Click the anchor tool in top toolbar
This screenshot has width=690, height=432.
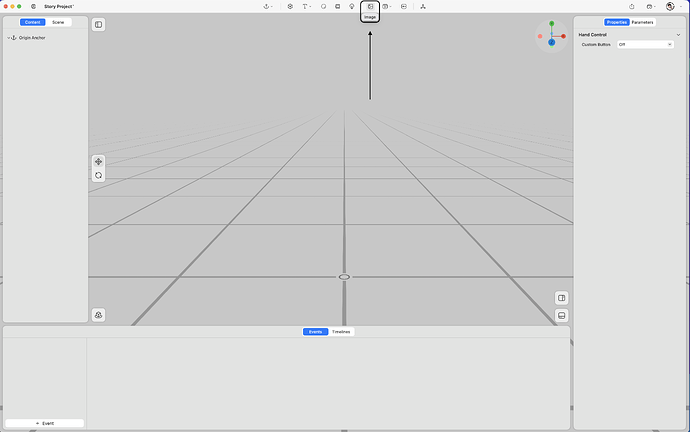(x=267, y=6)
